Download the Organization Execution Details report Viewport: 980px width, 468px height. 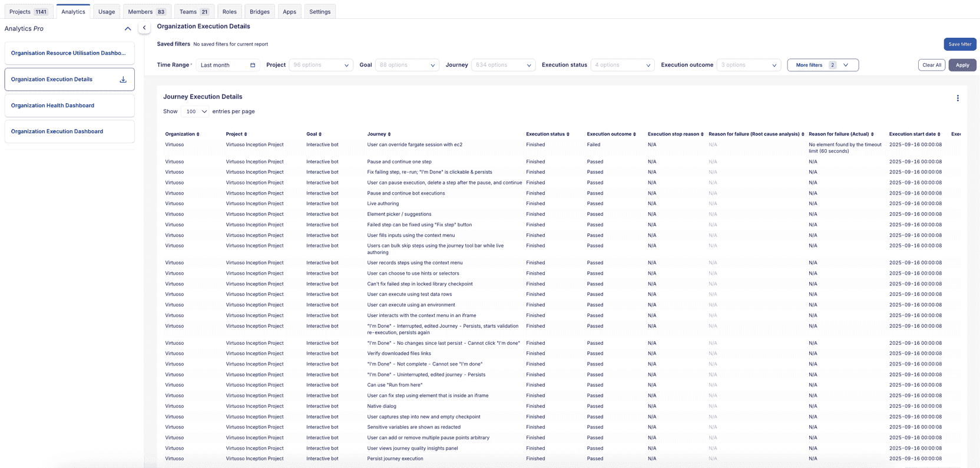(x=123, y=80)
